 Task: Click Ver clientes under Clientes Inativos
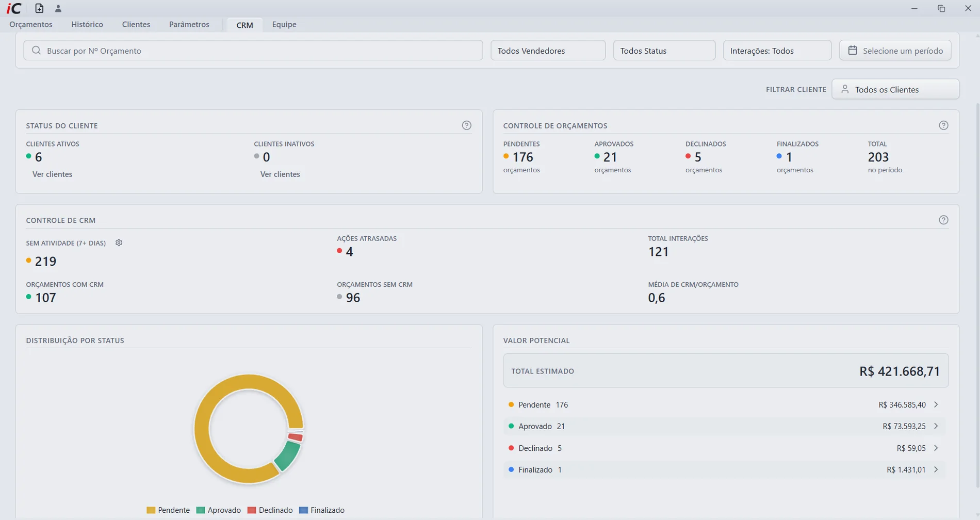280,174
